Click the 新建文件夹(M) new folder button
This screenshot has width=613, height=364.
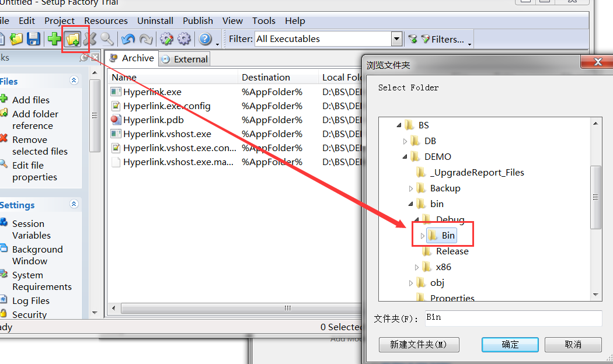coord(419,345)
